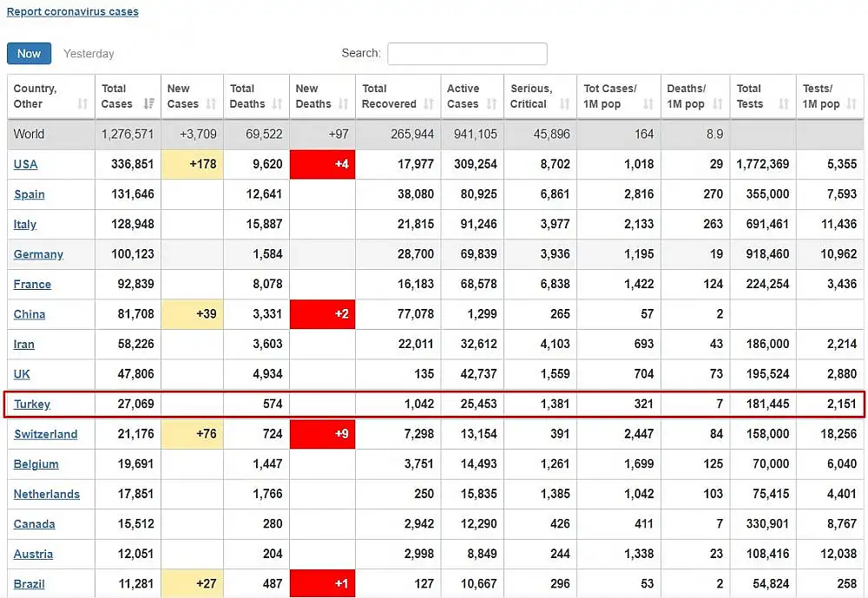Click the Total Cases header label

click(x=117, y=95)
